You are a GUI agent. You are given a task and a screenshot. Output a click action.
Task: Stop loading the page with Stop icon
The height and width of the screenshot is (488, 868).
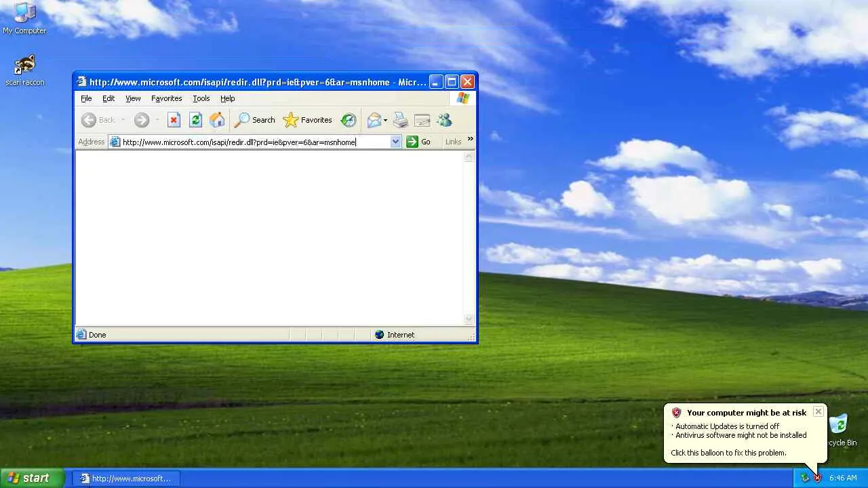tap(174, 120)
